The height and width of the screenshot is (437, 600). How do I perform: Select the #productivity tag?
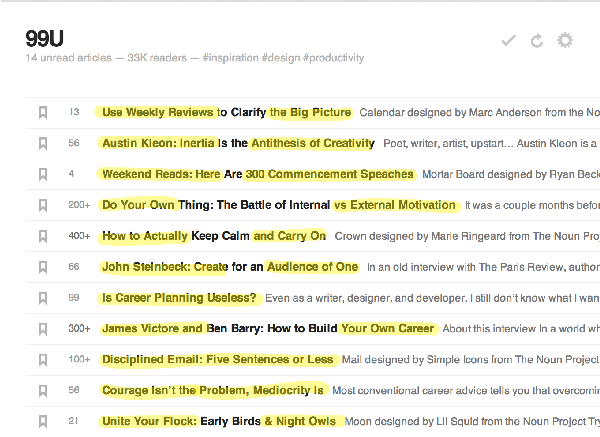[333, 58]
